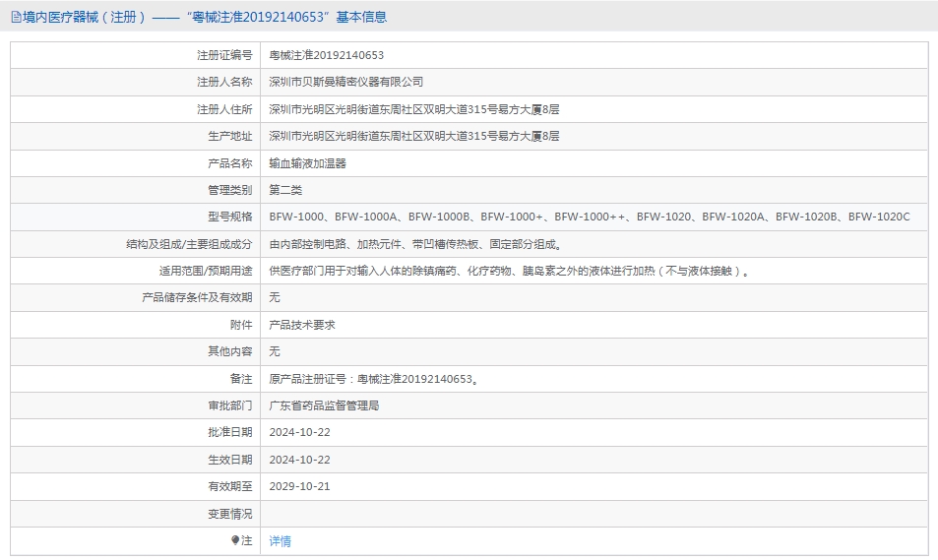Screen dimensions: 938x560
Task: Click 生效日期 value 2024-10-22
Action: coord(299,460)
